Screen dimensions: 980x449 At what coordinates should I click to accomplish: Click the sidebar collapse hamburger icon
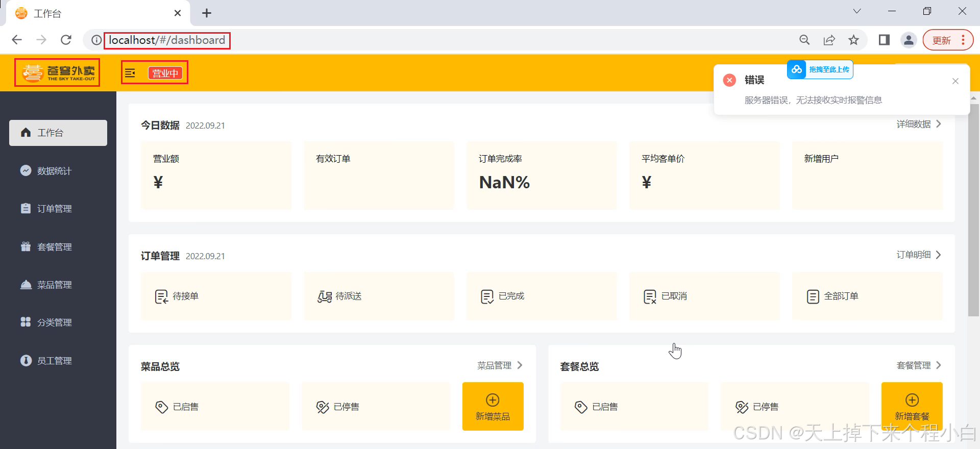130,73
